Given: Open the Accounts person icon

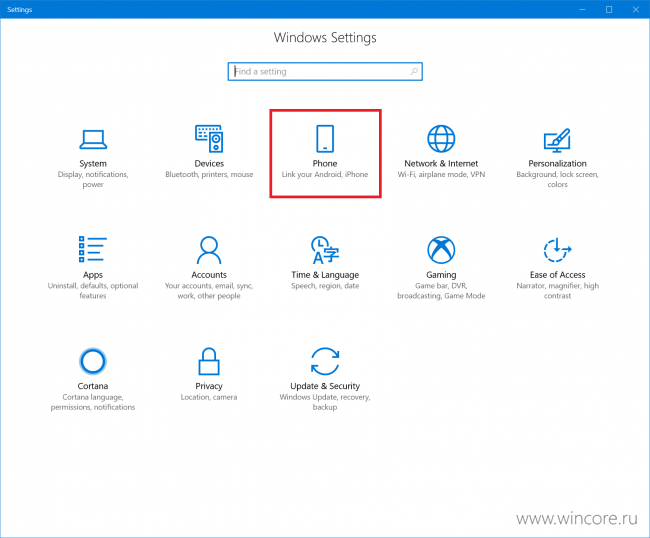Looking at the screenshot, I should [x=209, y=250].
